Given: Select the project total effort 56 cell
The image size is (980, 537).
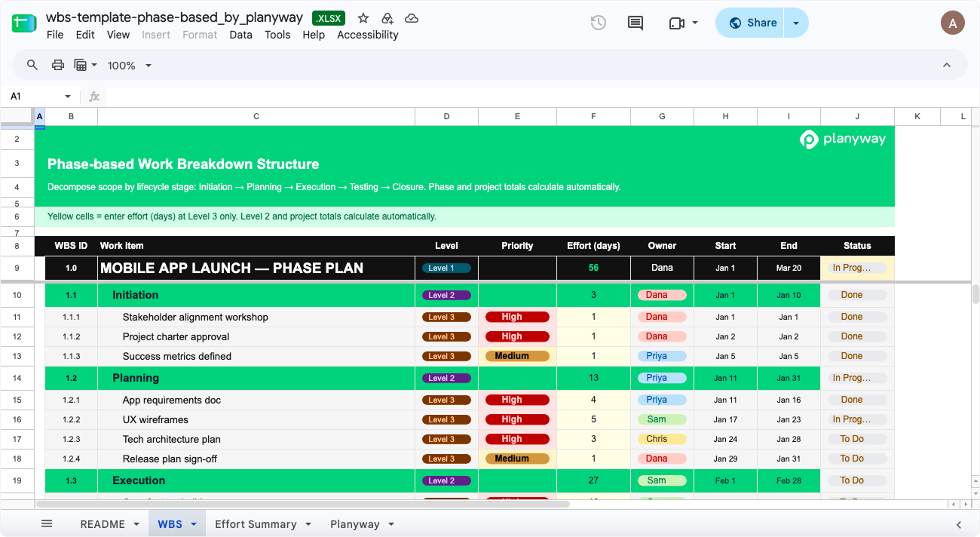Looking at the screenshot, I should click(x=593, y=268).
